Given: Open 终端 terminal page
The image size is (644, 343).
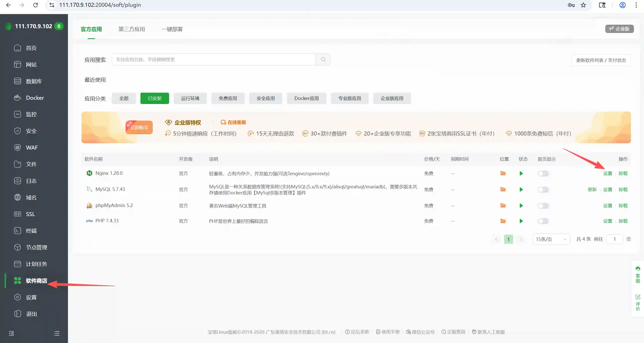Looking at the screenshot, I should tap(31, 231).
